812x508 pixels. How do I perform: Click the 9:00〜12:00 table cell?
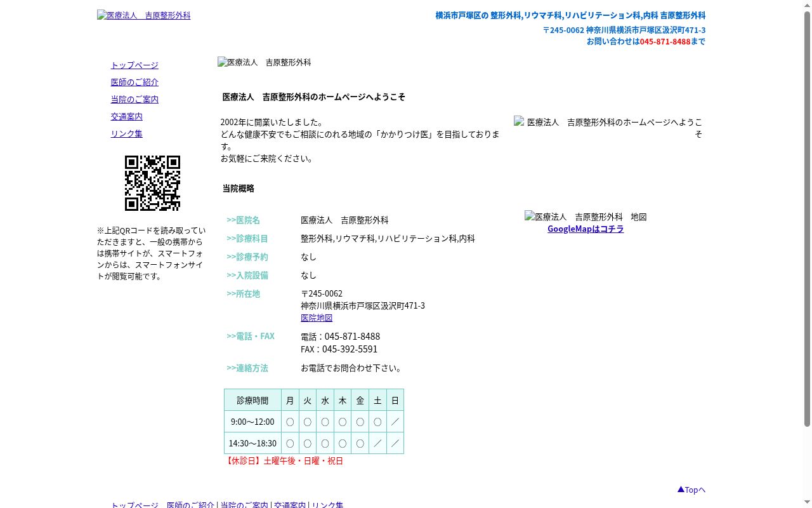252,422
